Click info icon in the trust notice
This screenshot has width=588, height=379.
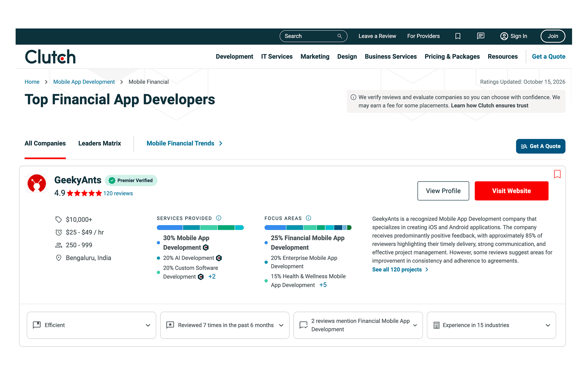point(353,97)
